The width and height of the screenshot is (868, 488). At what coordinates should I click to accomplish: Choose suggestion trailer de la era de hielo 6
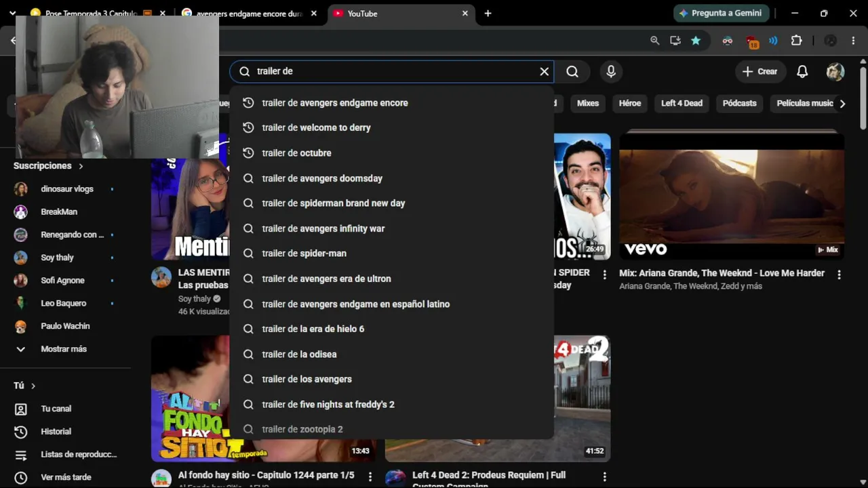coord(392,329)
